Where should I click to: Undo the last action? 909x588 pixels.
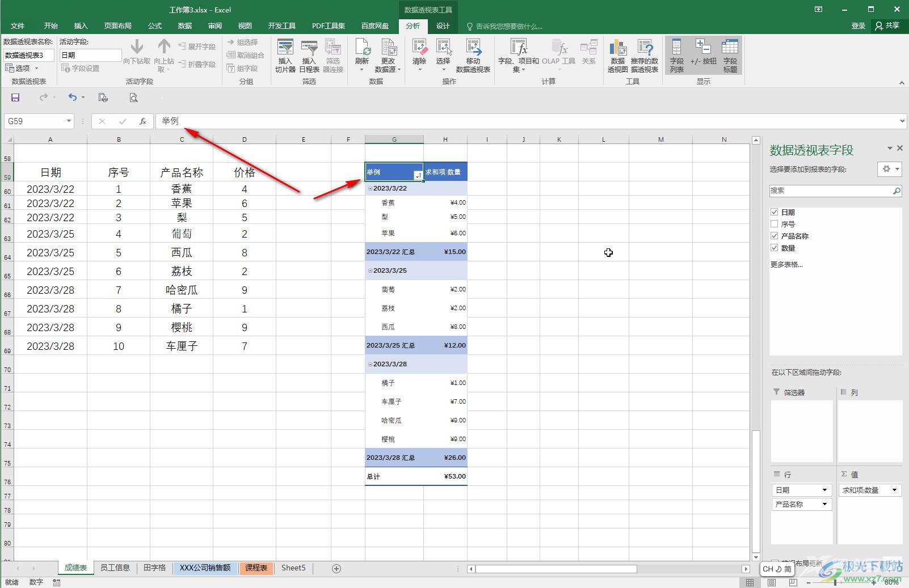(73, 98)
